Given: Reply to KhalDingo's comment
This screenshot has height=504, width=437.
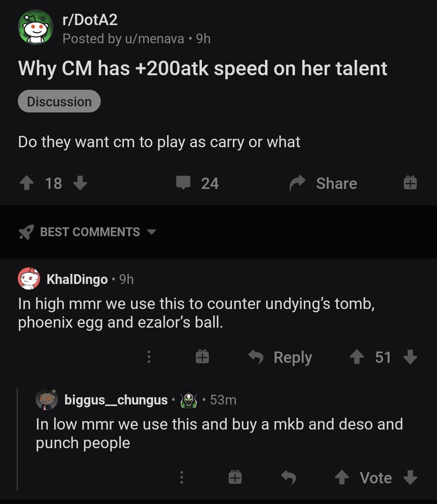Looking at the screenshot, I should [x=280, y=357].
